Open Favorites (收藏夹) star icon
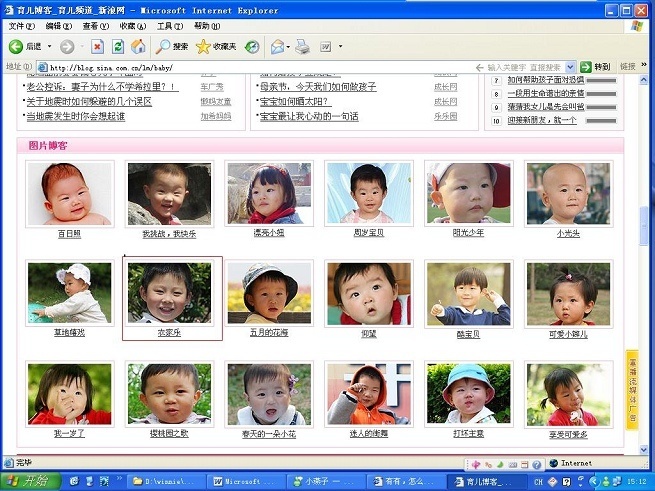The height and width of the screenshot is (491, 655). click(x=216, y=47)
